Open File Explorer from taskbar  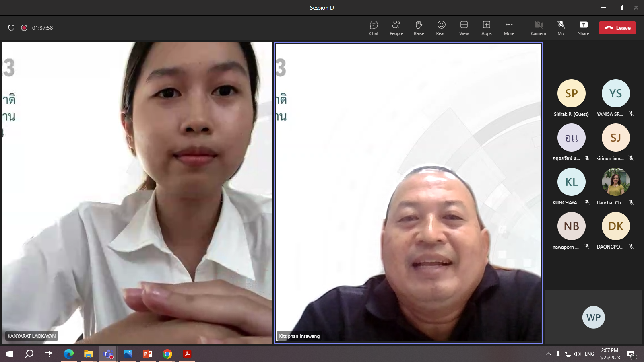point(89,354)
